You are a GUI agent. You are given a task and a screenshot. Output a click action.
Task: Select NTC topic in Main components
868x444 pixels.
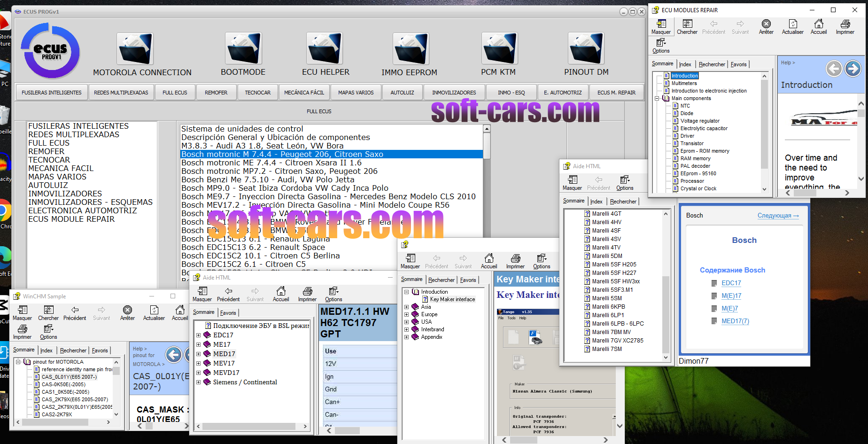pos(685,106)
